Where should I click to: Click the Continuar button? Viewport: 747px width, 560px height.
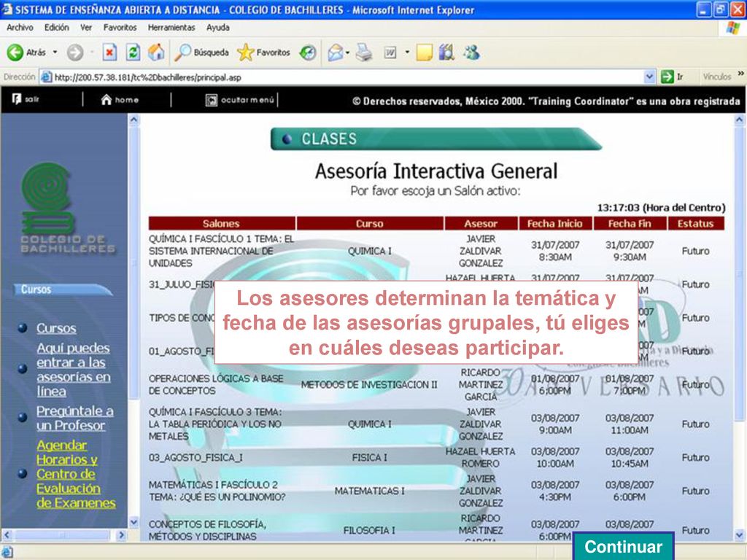coord(623,547)
